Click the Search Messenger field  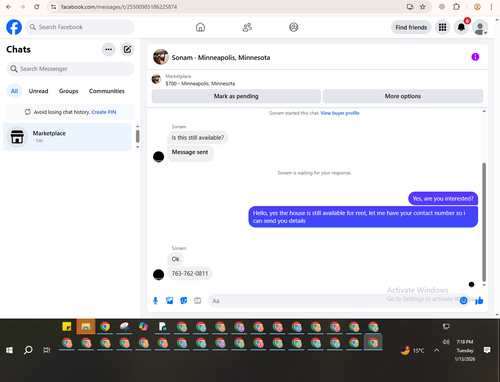click(x=70, y=69)
